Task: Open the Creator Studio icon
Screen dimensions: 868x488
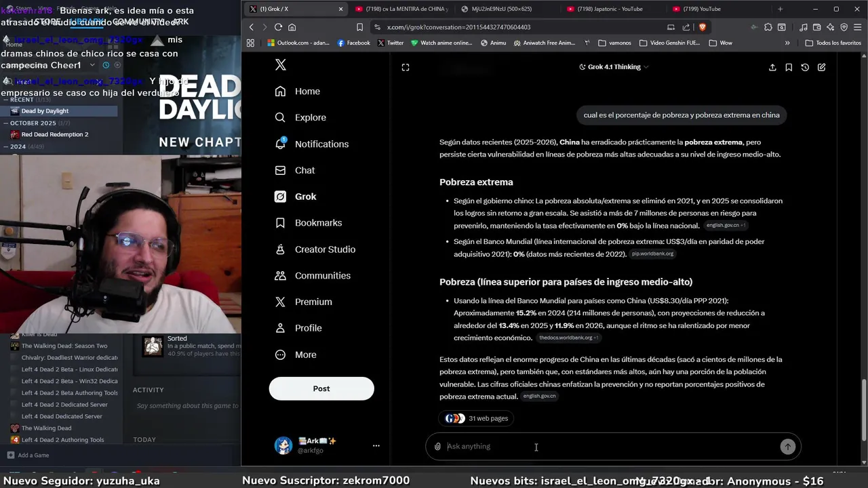Action: [x=280, y=249]
